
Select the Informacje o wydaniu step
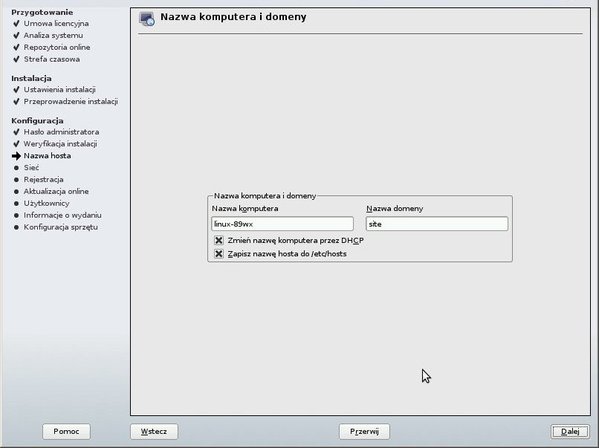pos(63,215)
